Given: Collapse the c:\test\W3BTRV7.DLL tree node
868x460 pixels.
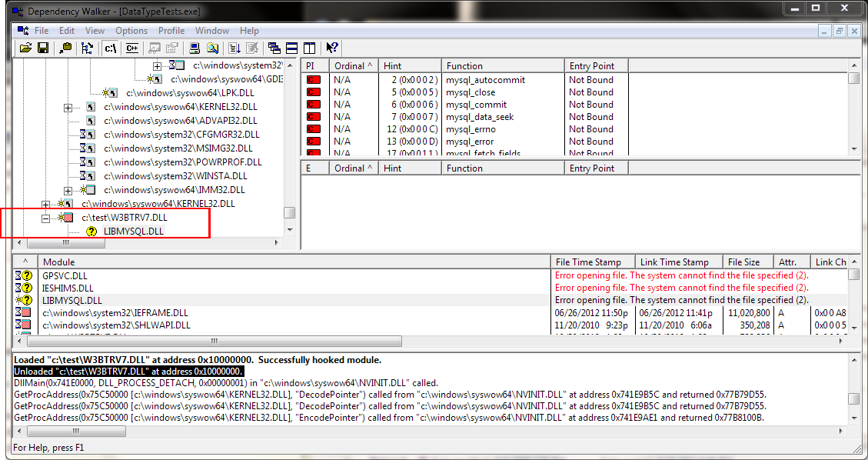Looking at the screenshot, I should 46,218.
